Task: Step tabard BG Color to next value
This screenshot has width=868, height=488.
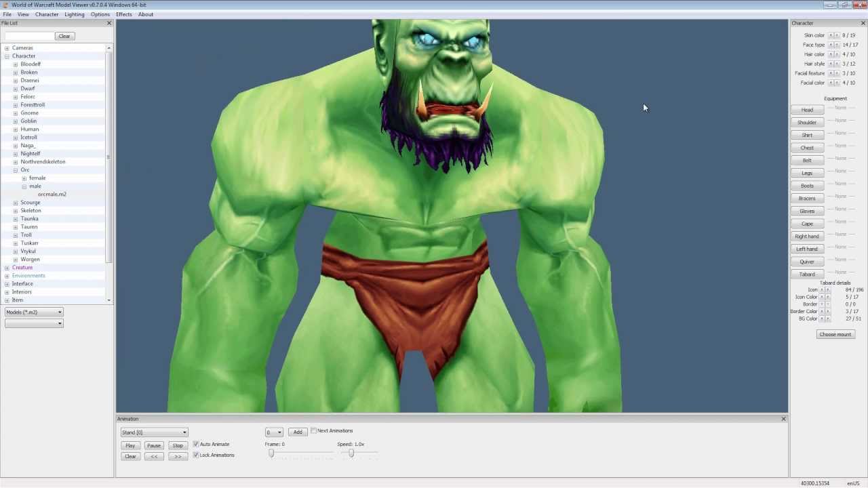Action: tap(827, 319)
